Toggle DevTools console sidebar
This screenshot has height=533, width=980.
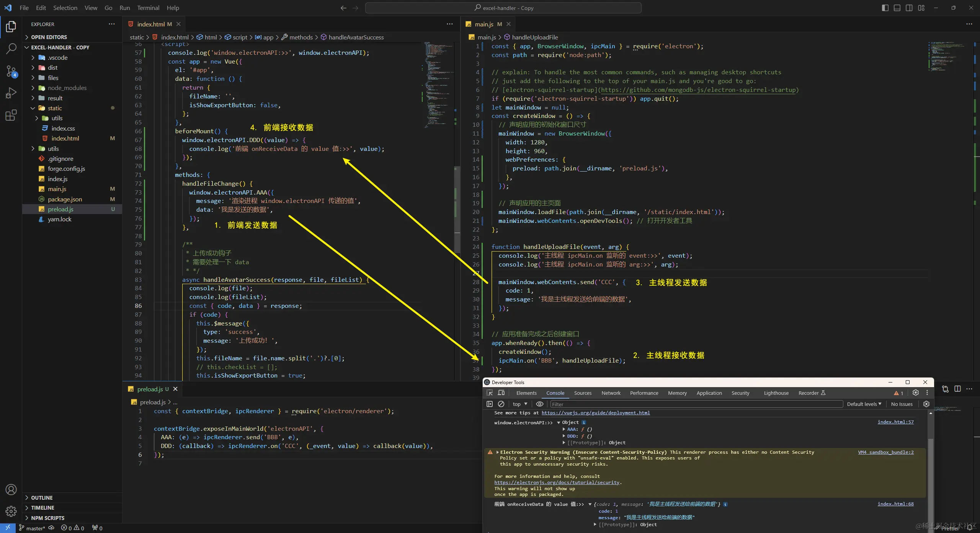pos(490,404)
